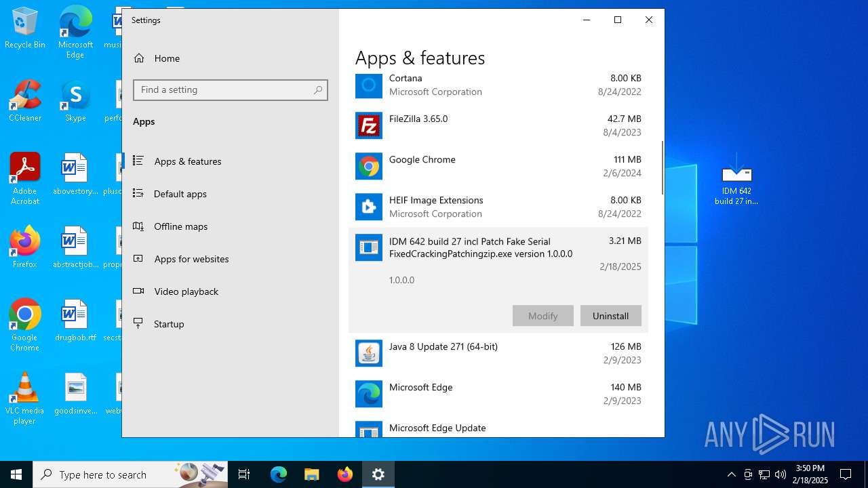The width and height of the screenshot is (868, 488).
Task: Select the Skype desktop icon
Action: [x=75, y=102]
